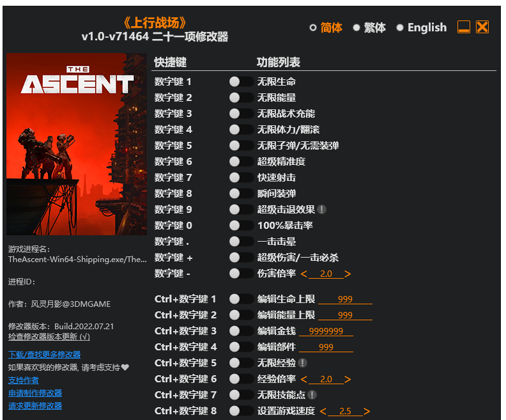
Task: Enable 无限战术充能 toggle
Action: point(241,114)
